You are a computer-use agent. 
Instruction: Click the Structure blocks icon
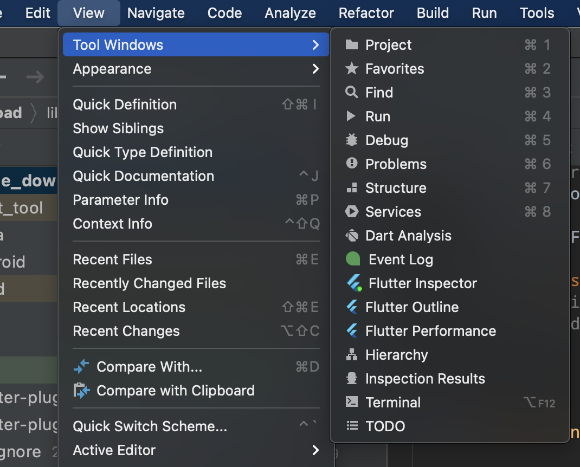point(352,187)
